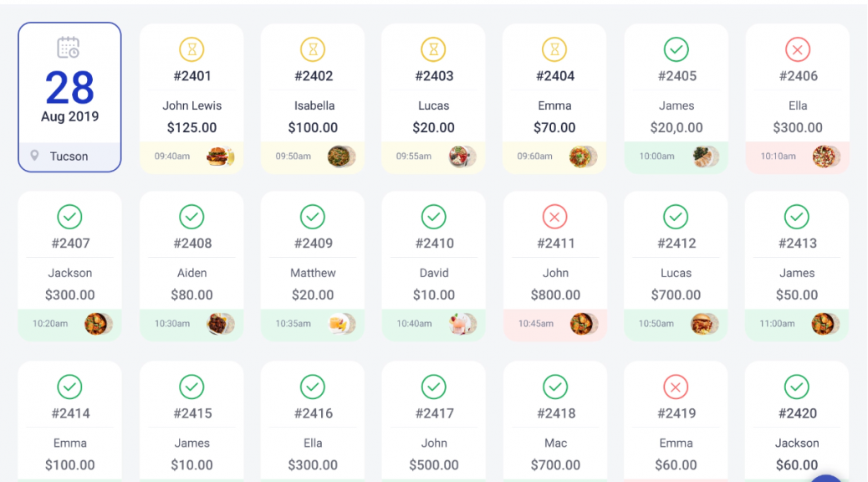Click the calendar icon above date 28
The image size is (868, 482).
pyautogui.click(x=69, y=48)
